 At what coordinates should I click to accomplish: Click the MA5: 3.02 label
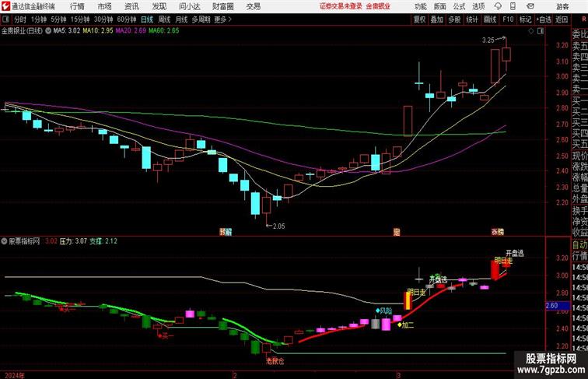tap(67, 31)
